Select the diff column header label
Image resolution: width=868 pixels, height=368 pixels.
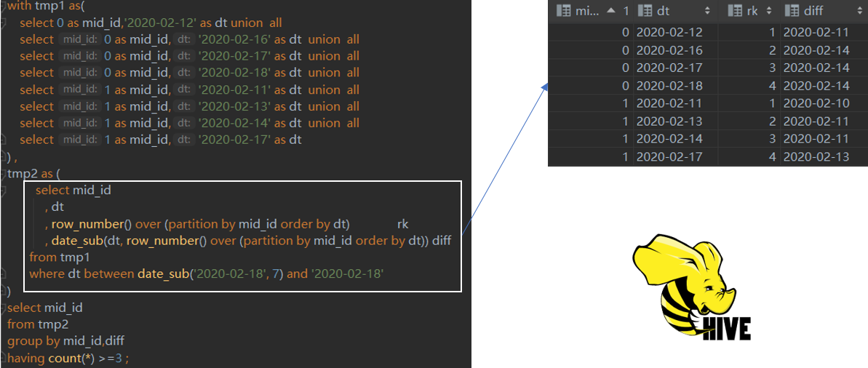[813, 12]
